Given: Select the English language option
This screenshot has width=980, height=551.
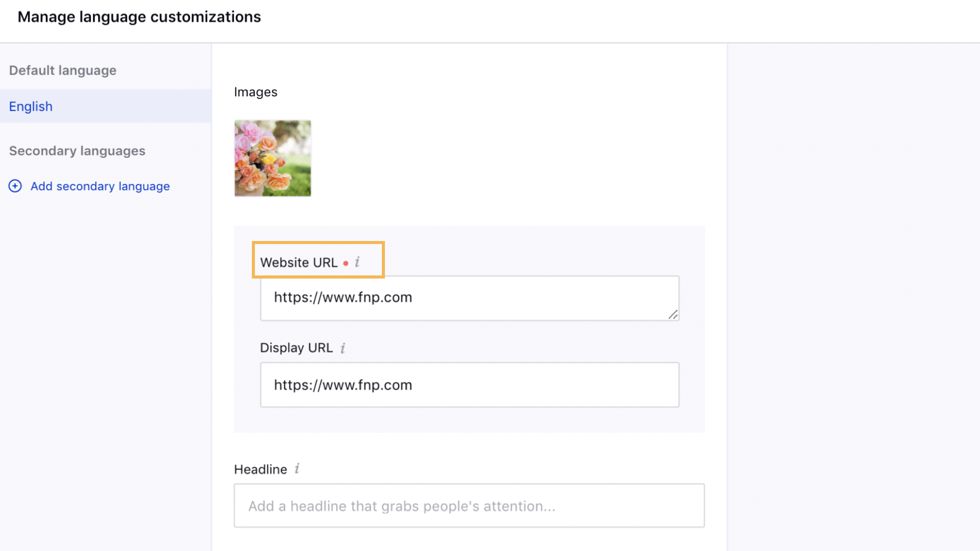Looking at the screenshot, I should click(31, 107).
